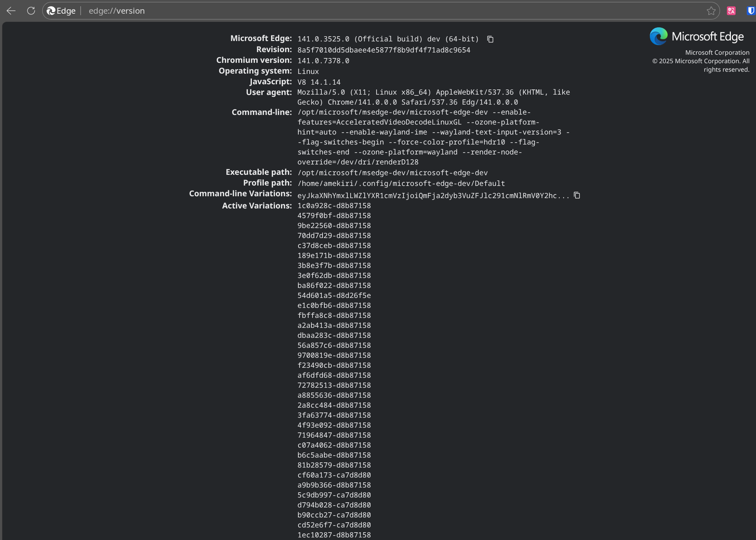The width and height of the screenshot is (756, 540).
Task: Click active variation a8855636-d8b87158
Action: click(334, 395)
